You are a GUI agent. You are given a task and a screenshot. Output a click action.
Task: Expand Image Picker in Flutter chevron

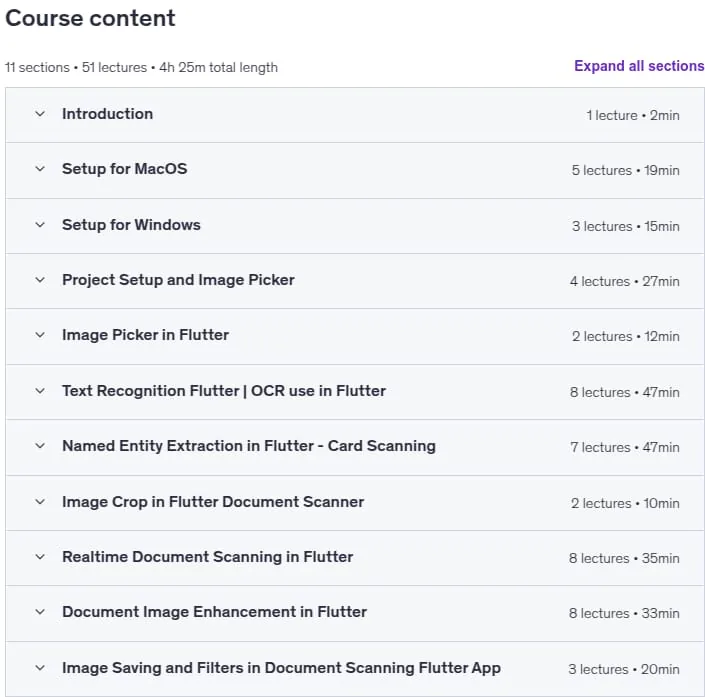click(40, 335)
